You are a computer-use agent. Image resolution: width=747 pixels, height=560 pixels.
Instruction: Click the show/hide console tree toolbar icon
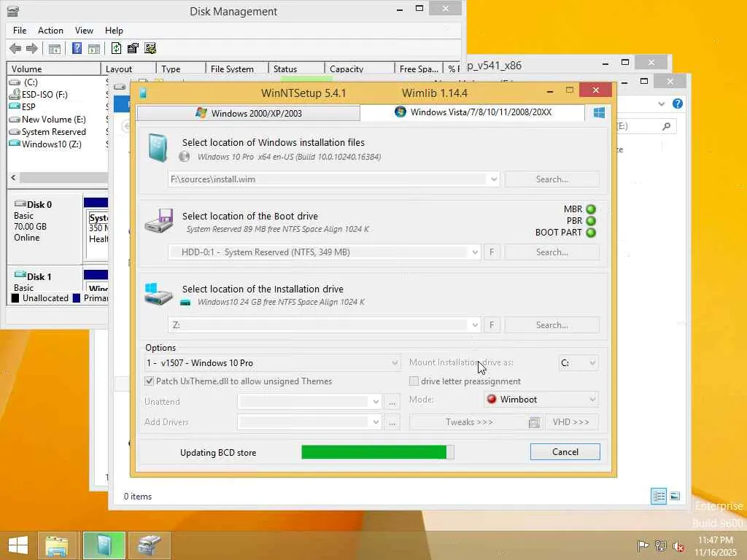(x=54, y=49)
